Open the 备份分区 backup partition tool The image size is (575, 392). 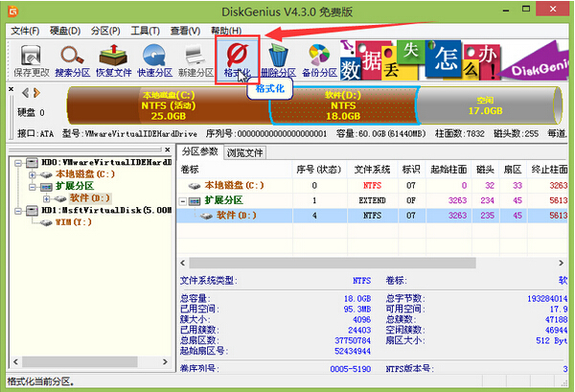[x=319, y=61]
